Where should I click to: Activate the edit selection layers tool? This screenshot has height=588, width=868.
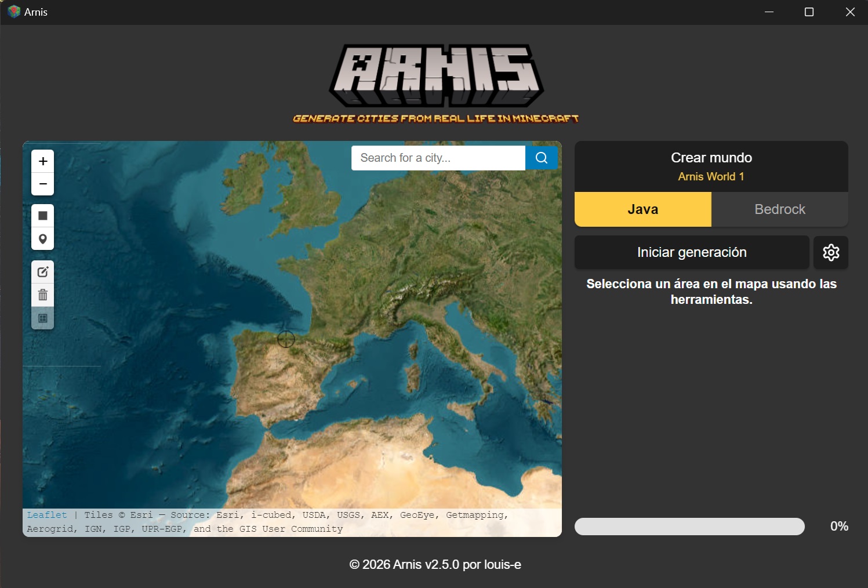click(x=43, y=272)
